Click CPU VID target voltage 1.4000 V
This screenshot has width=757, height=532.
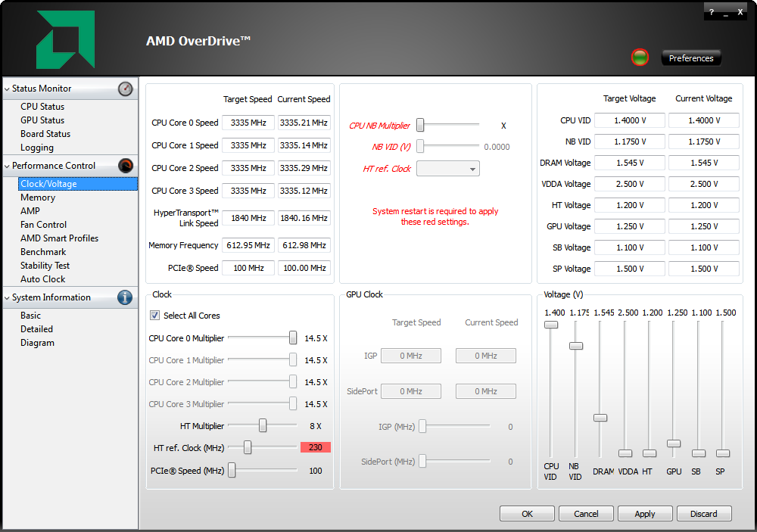630,120
